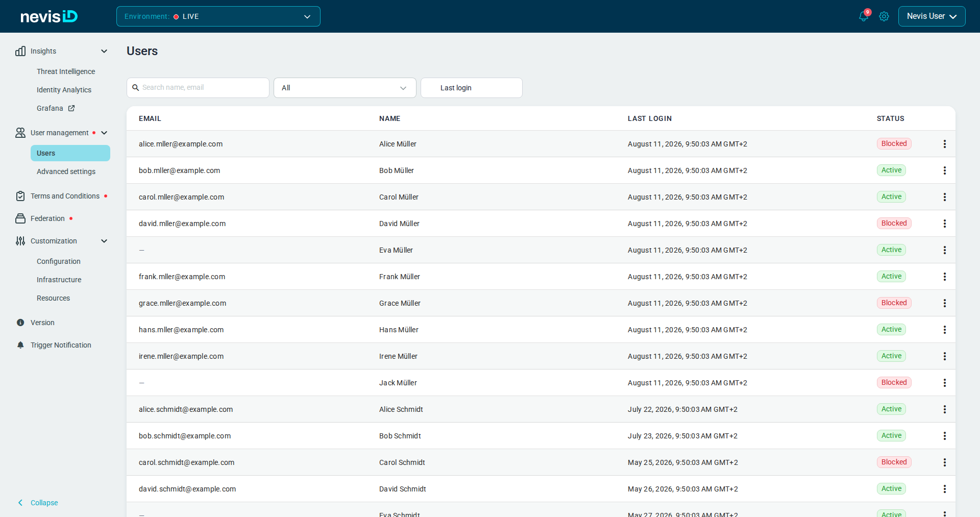Open the Environment LIVE dropdown
This screenshot has height=517, width=980.
pyautogui.click(x=218, y=16)
